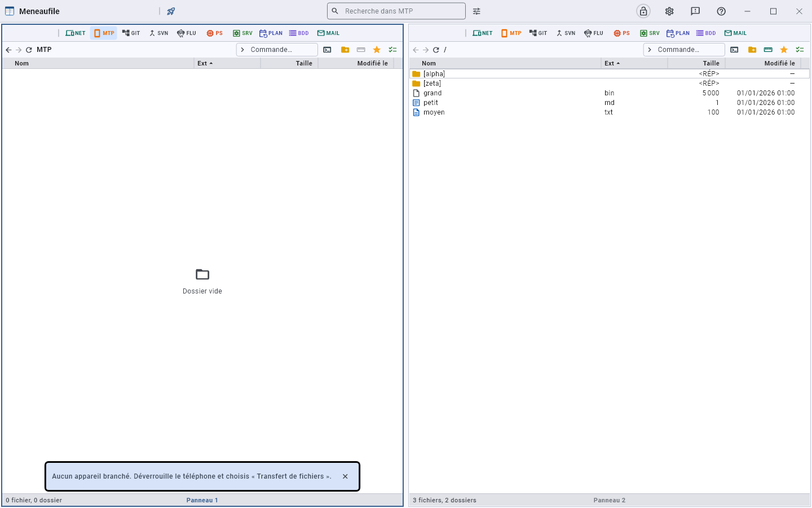Select the MAIL tab in the left panel

pos(328,33)
